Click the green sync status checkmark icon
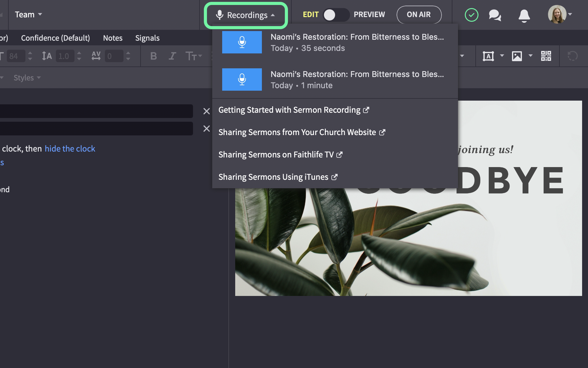Screen dimensions: 588x368 coord(471,15)
